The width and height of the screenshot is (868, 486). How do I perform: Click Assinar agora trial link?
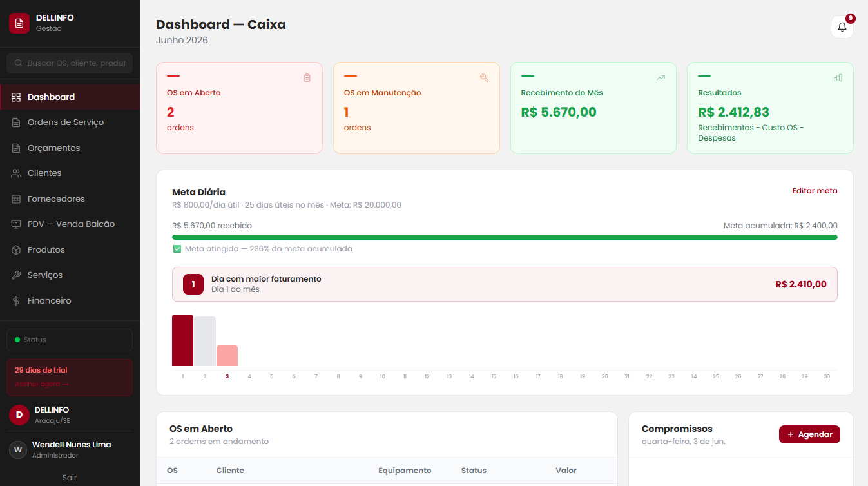41,384
